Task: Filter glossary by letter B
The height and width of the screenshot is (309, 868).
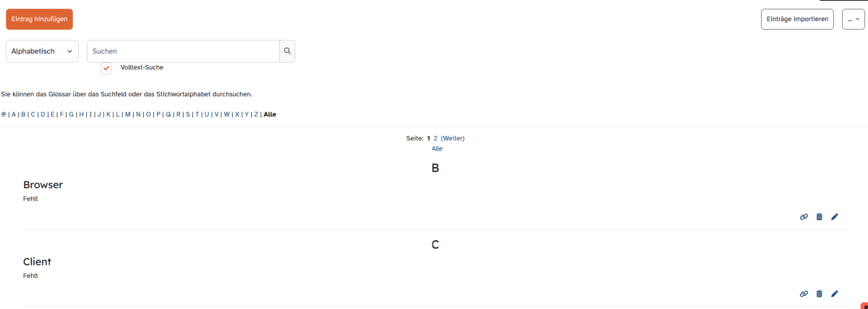Action: point(23,114)
